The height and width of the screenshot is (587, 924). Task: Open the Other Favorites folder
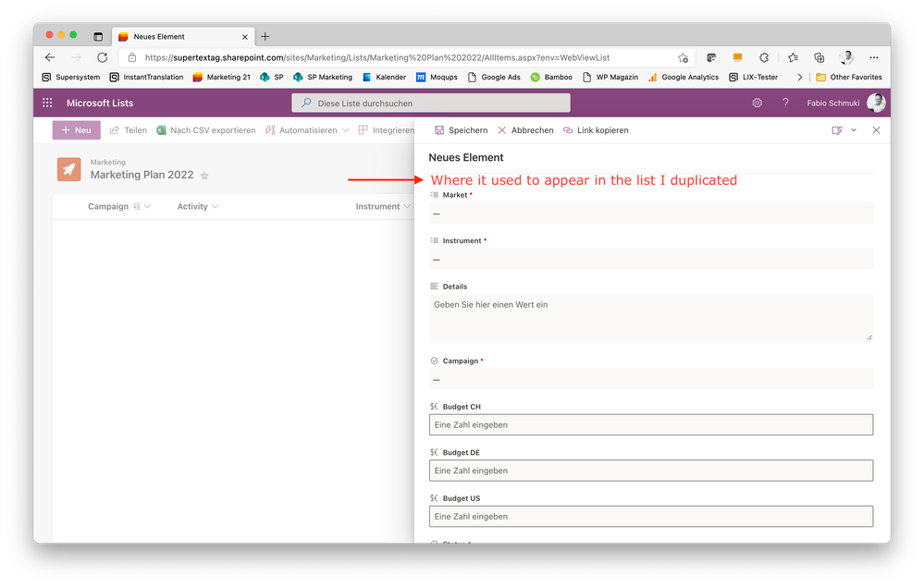click(849, 77)
